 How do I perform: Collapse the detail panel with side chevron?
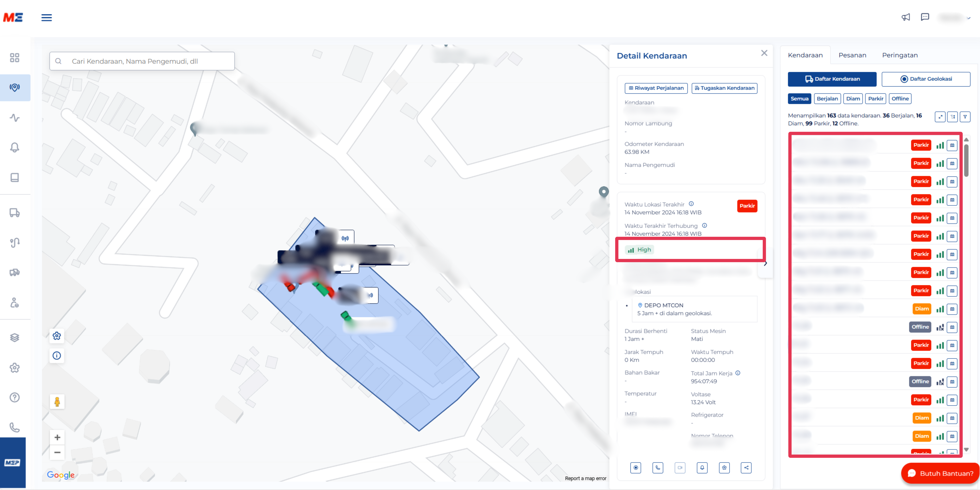(765, 263)
